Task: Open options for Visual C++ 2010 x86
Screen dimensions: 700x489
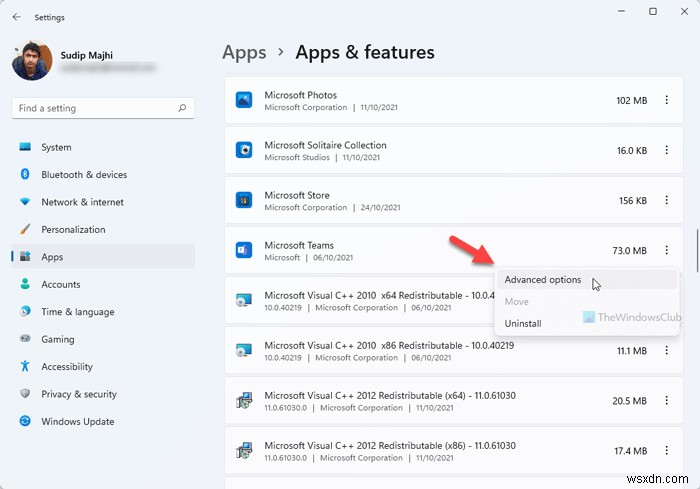Action: [667, 350]
